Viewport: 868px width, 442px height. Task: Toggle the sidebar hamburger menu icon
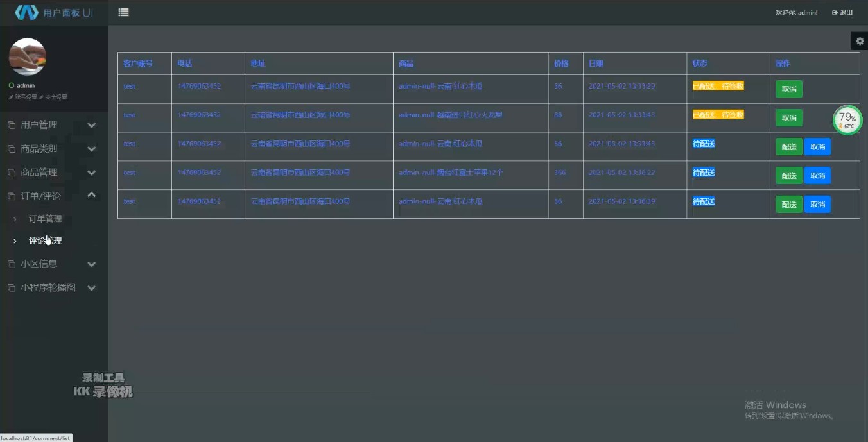pos(124,12)
